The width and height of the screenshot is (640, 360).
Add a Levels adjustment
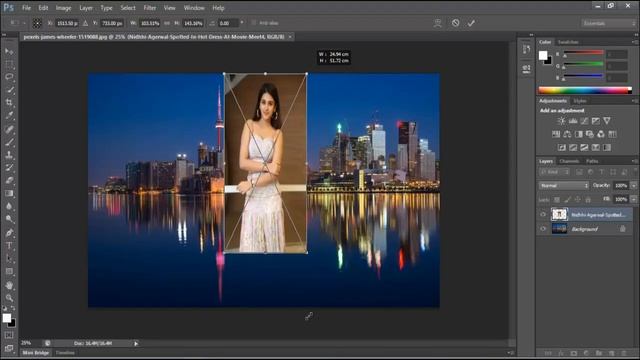(573, 121)
